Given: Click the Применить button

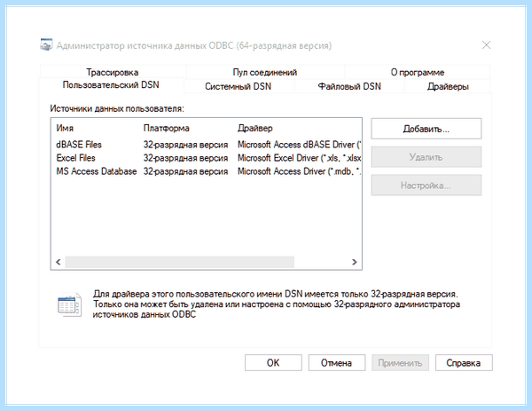Looking at the screenshot, I should pyautogui.click(x=401, y=363).
